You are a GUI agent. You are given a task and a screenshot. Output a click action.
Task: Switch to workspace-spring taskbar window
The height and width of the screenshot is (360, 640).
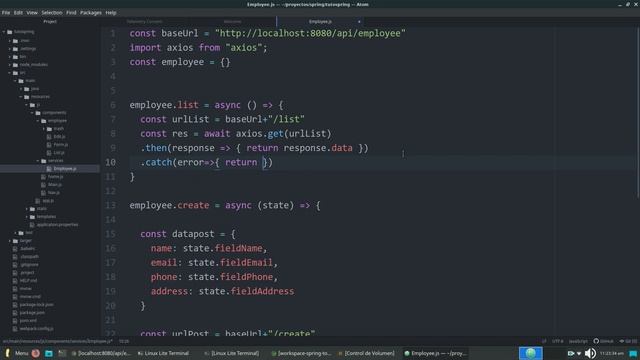(301, 353)
